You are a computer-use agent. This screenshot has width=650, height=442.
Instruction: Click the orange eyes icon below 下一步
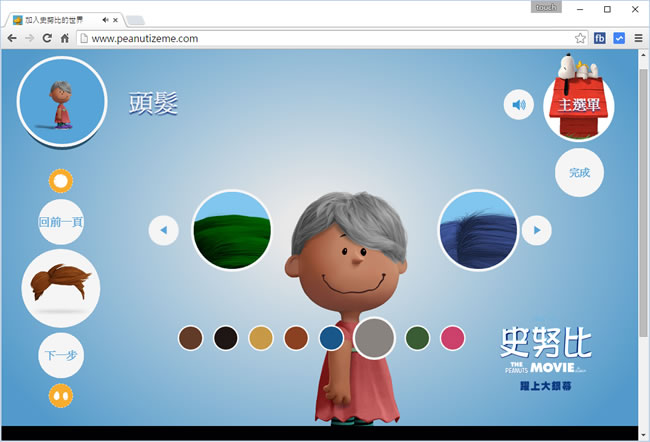coord(61,396)
